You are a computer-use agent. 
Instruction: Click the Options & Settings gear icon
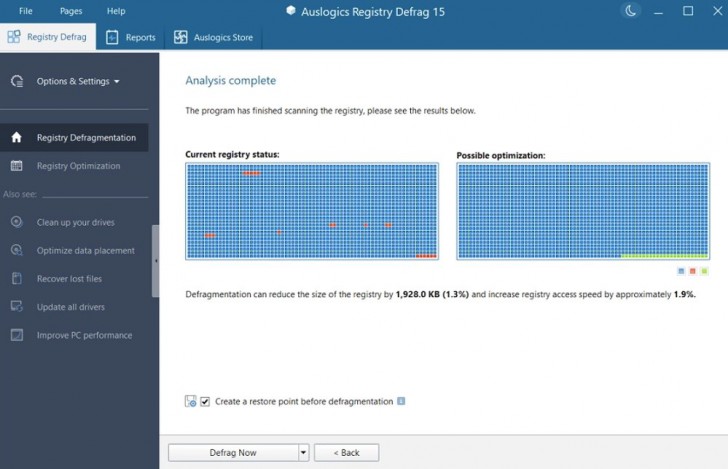(17, 81)
